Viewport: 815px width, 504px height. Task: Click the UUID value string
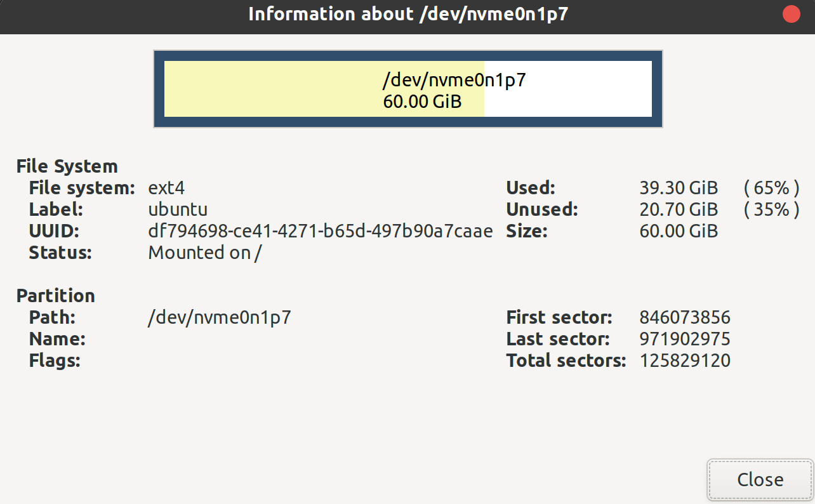[x=320, y=231]
